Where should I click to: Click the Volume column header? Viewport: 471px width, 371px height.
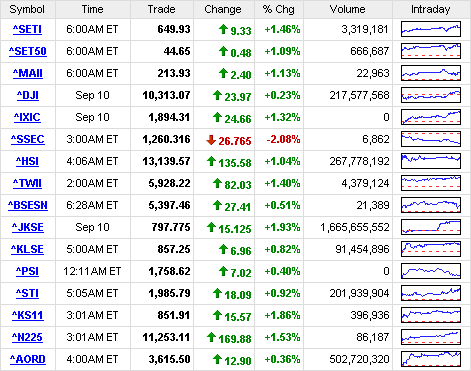pyautogui.click(x=348, y=9)
